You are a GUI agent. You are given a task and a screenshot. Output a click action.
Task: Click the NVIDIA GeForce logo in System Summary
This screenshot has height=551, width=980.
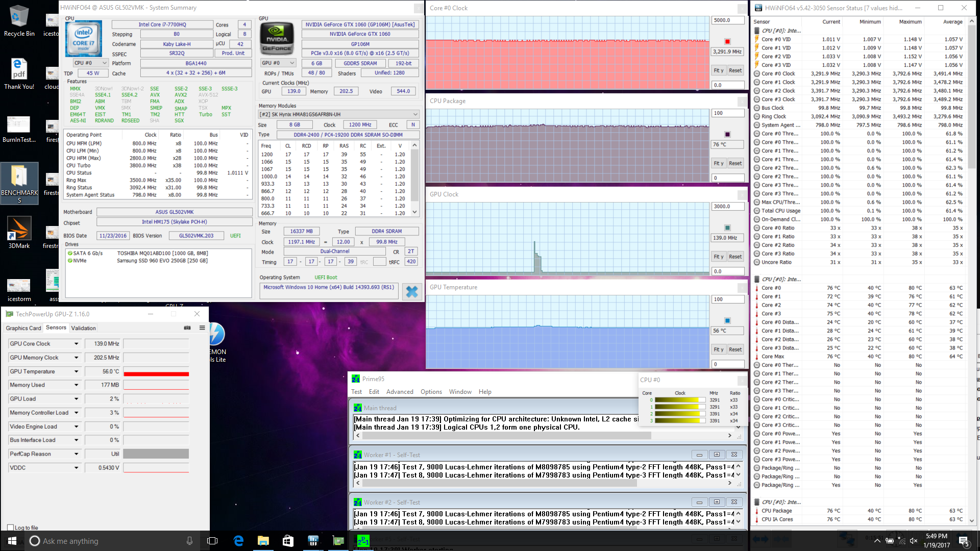click(x=277, y=38)
